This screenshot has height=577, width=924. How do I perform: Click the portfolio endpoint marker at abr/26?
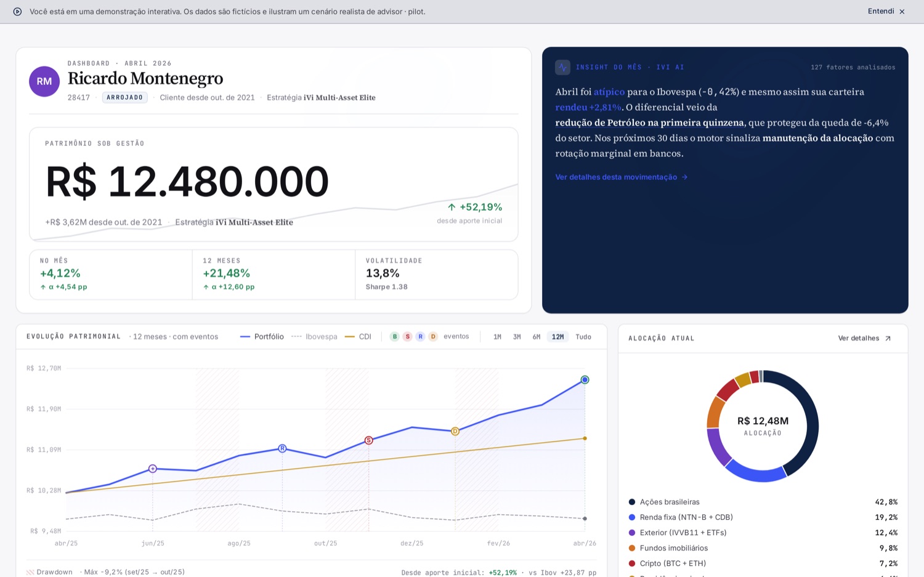point(585,380)
